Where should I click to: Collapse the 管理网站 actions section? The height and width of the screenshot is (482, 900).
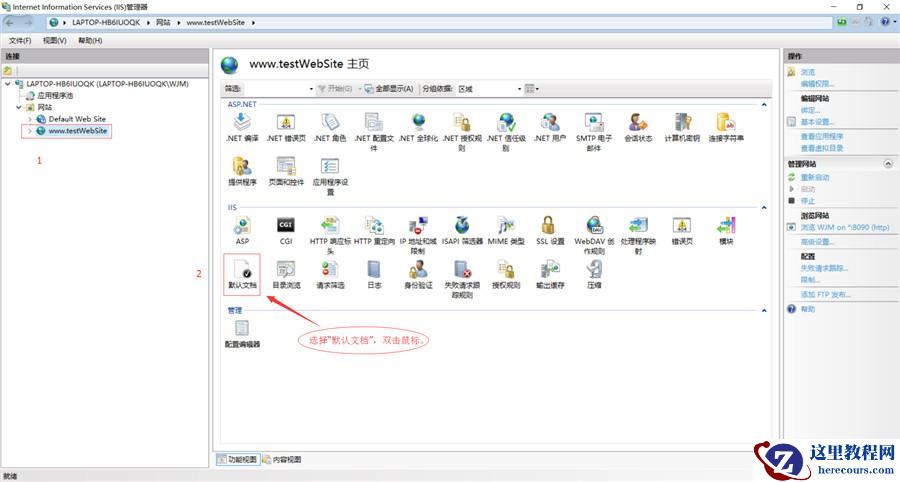pos(888,164)
